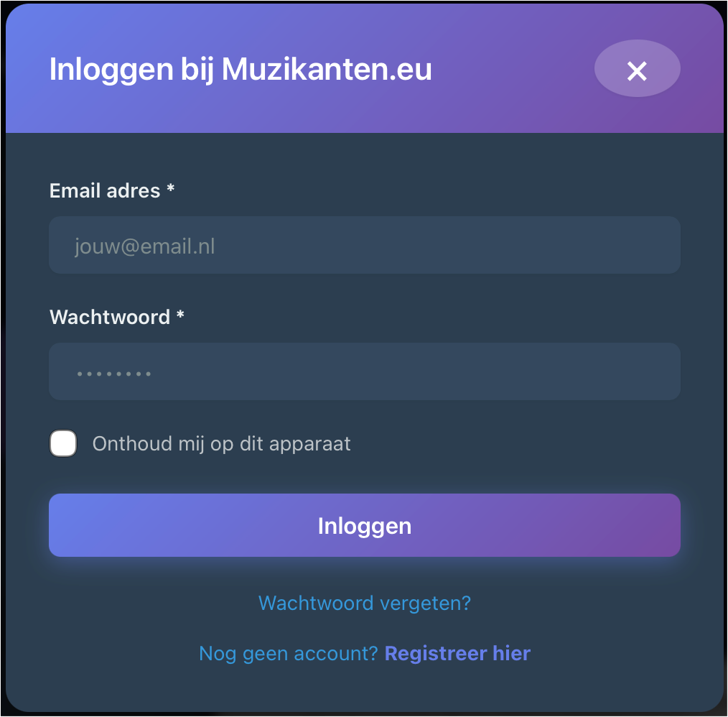728x717 pixels.
Task: Enable the Onthoud mij checkbox
Action: coord(63,443)
